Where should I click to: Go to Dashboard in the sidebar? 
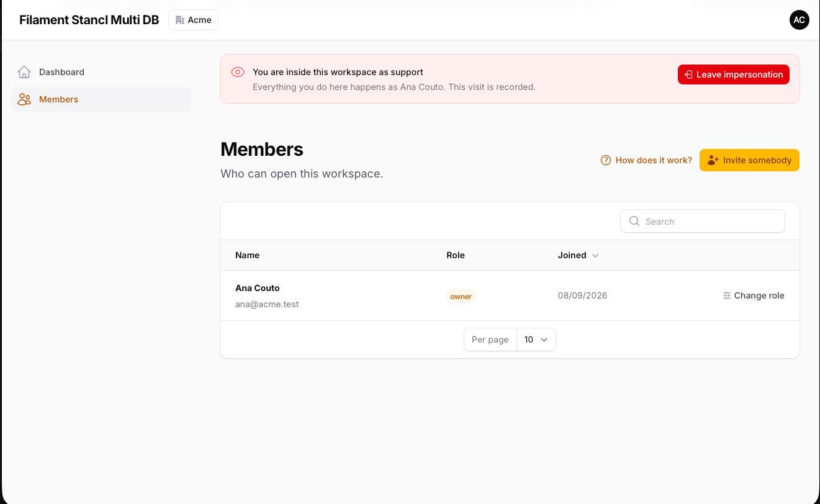(101, 72)
